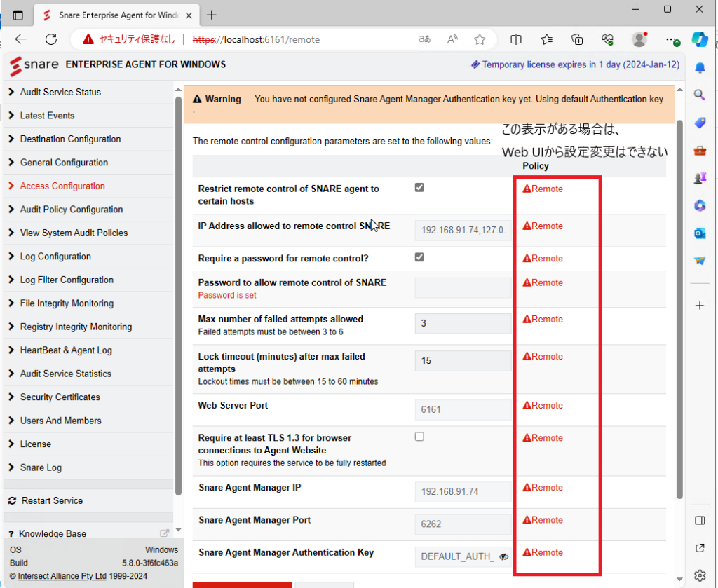Open General Configuration section
The image size is (718, 588).
[89, 163]
